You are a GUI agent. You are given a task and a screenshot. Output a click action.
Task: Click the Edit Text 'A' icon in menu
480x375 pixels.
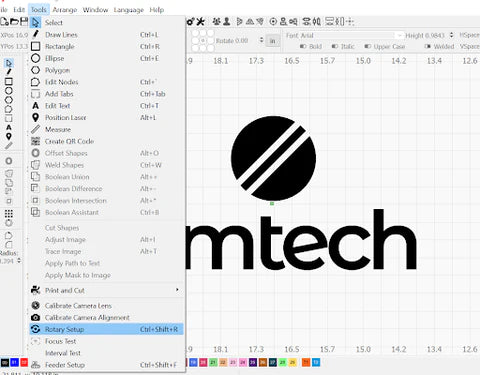coord(36,106)
